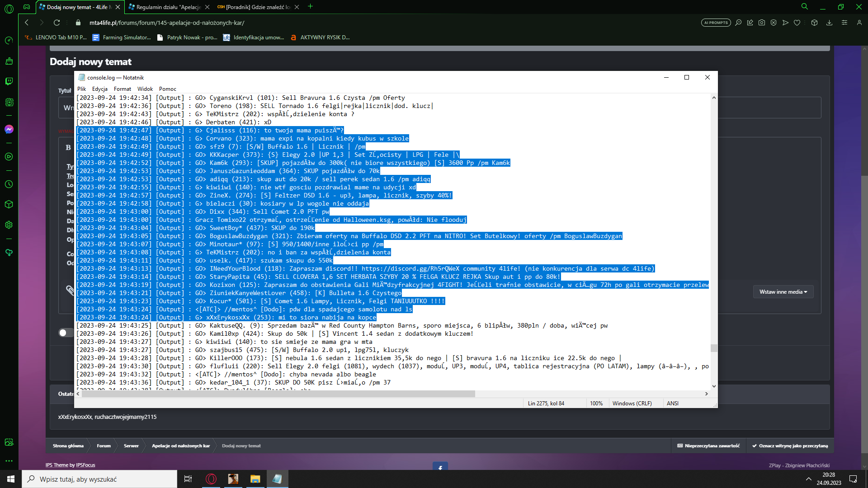Screen dimensions: 868x488
Task: Open Twitch panel in Opera sidebar
Action: pyautogui.click(x=9, y=81)
